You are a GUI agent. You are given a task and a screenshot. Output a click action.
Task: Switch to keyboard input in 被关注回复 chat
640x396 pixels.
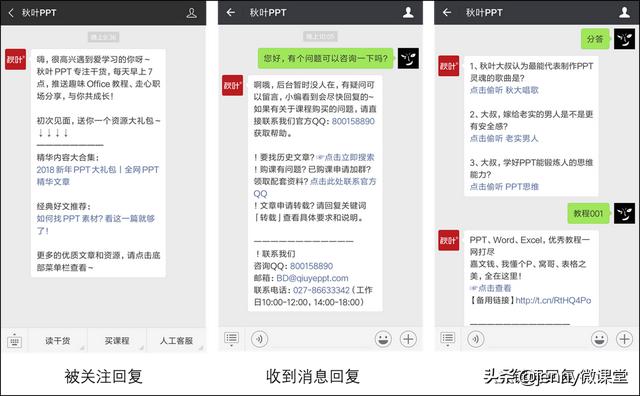(14, 340)
